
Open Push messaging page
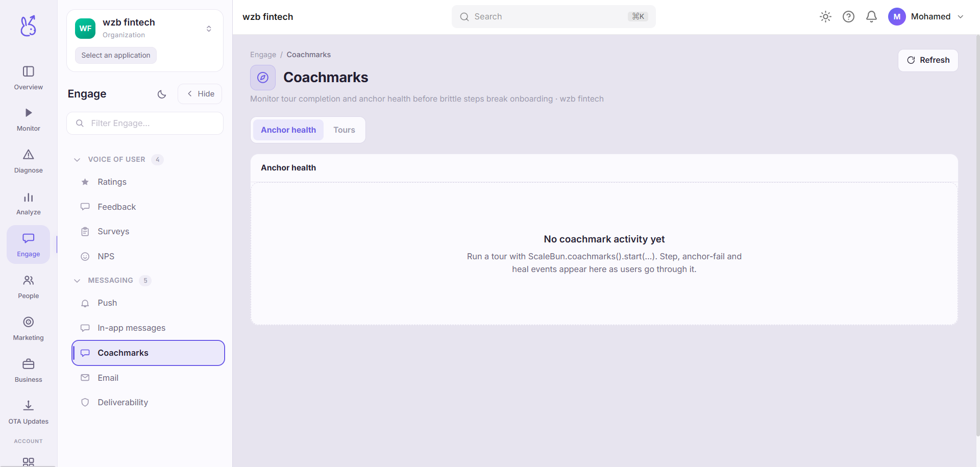[148, 303]
